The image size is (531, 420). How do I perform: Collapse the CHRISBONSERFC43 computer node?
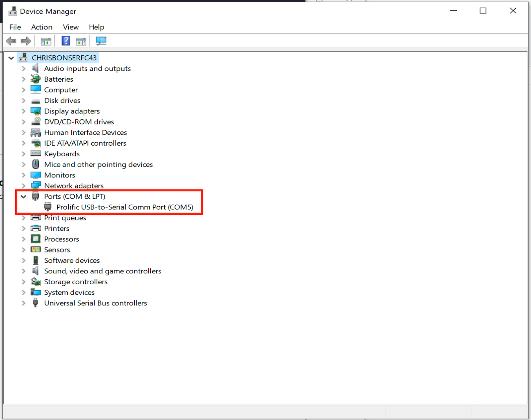pos(11,57)
